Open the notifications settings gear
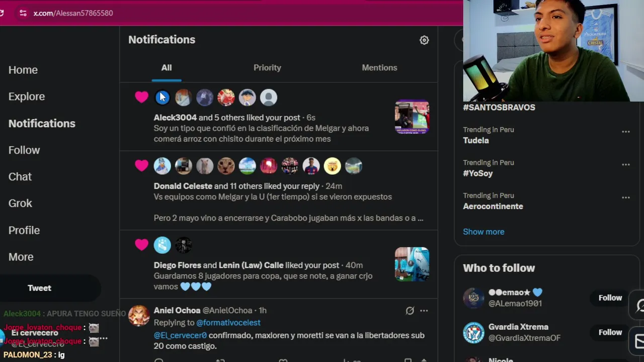The width and height of the screenshot is (644, 362). point(424,40)
